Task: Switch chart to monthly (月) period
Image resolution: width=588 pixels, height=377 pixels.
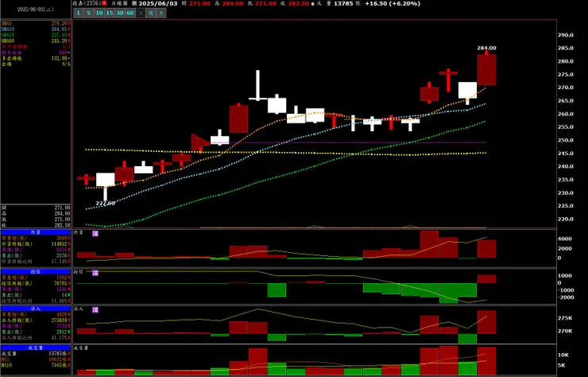Action: (x=161, y=14)
